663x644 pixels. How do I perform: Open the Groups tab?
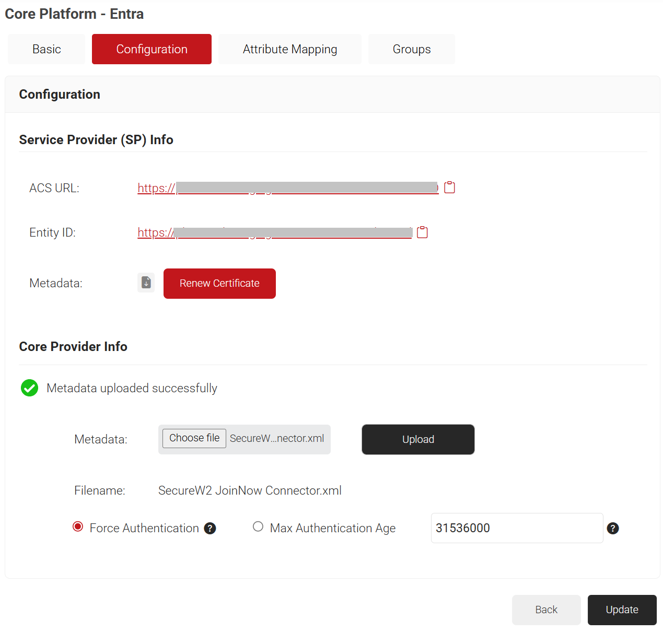[x=412, y=49]
